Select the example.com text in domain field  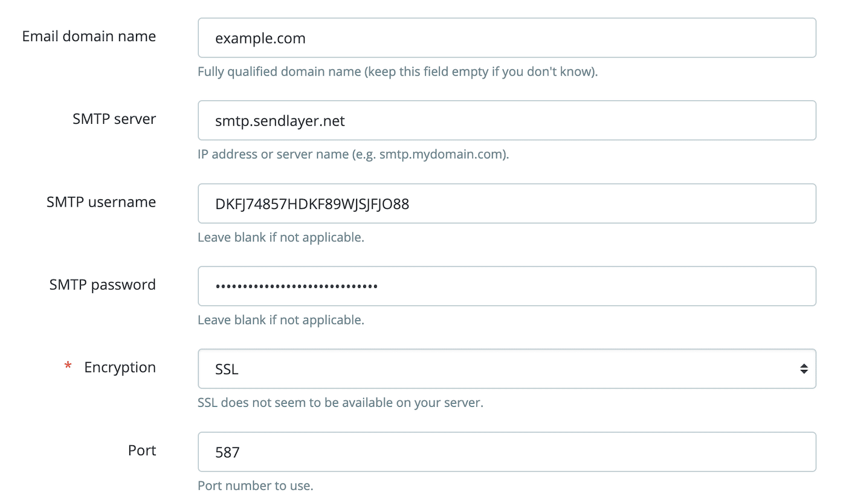pos(260,37)
